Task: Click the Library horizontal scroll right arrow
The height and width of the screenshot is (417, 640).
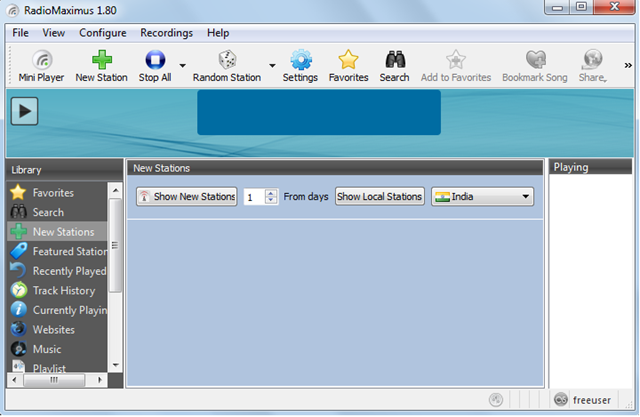Action: coord(100,380)
